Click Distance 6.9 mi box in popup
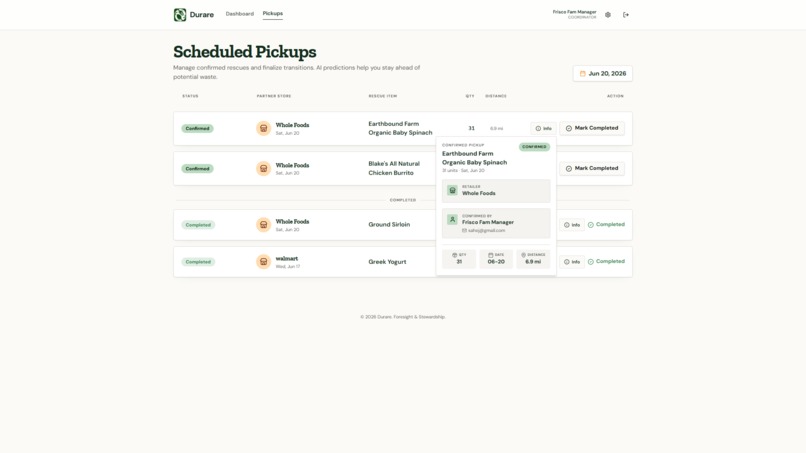Screen dimensions: 806x453 tap(533, 259)
